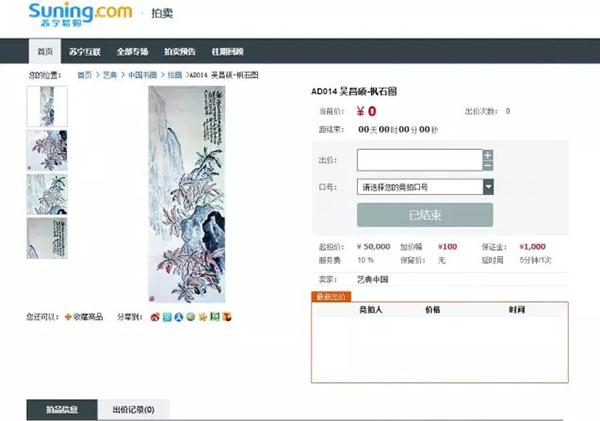
Task: Click 5分钟/次 delay value
Action: (535, 260)
